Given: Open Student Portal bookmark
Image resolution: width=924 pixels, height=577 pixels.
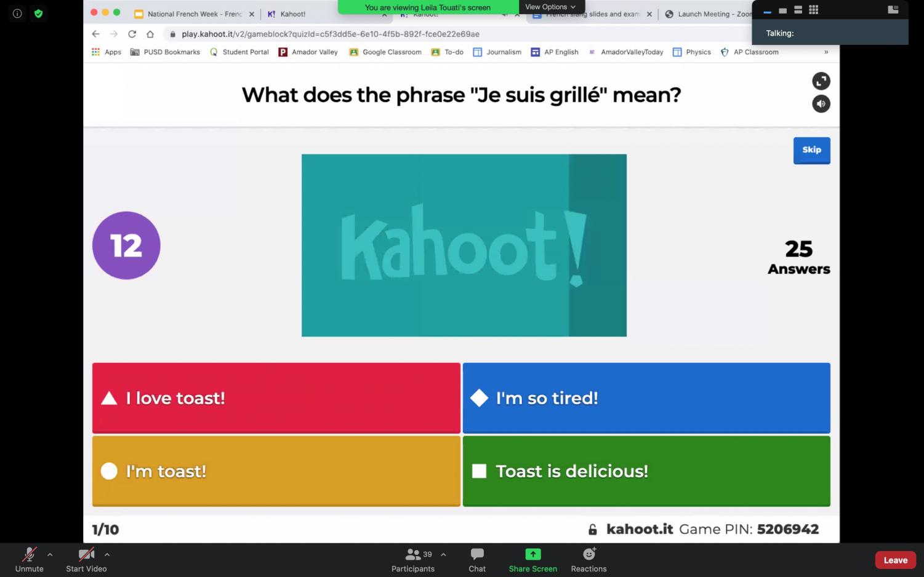Looking at the screenshot, I should (x=239, y=52).
